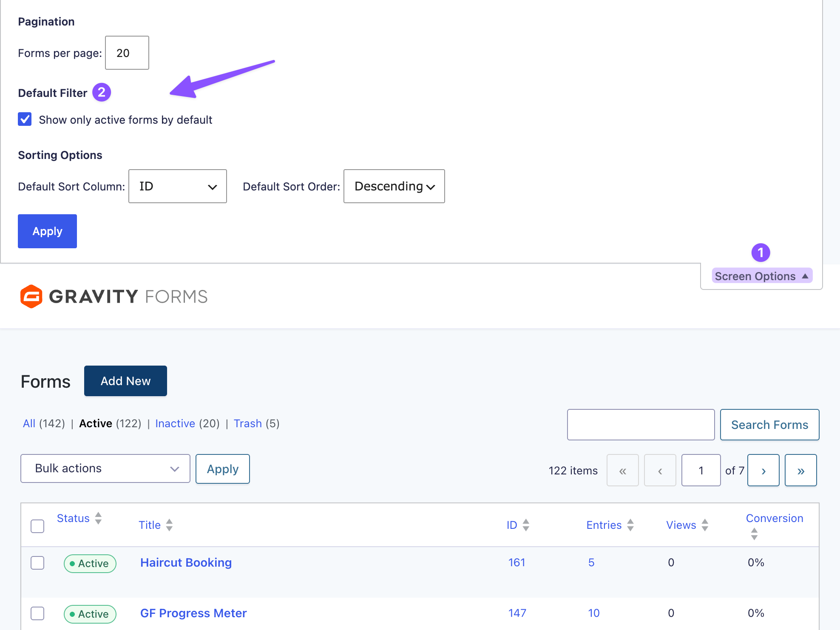The height and width of the screenshot is (630, 840).
Task: Switch to the Inactive forms filter
Action: click(x=175, y=423)
